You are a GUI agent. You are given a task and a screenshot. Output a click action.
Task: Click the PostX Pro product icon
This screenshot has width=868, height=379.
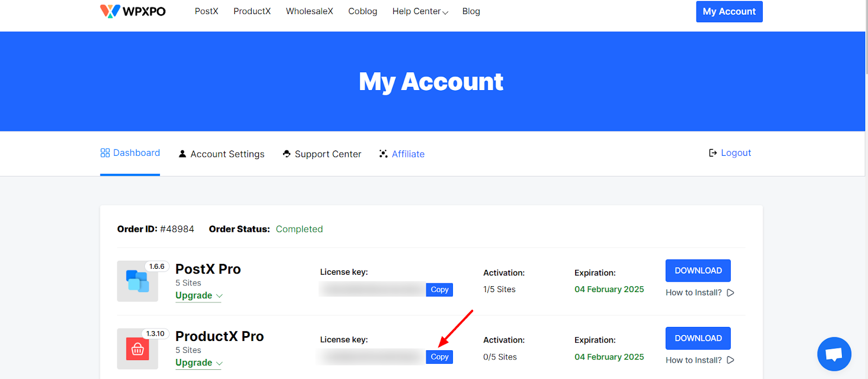137,281
